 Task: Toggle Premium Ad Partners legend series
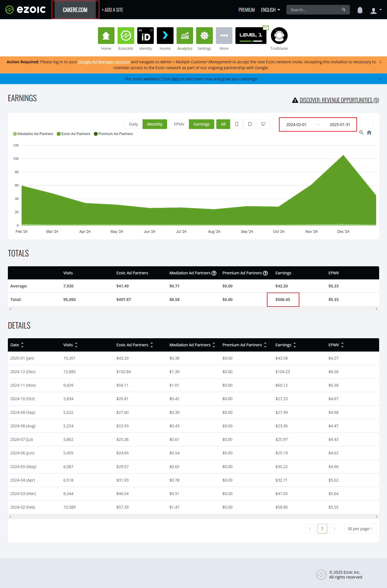[113, 134]
